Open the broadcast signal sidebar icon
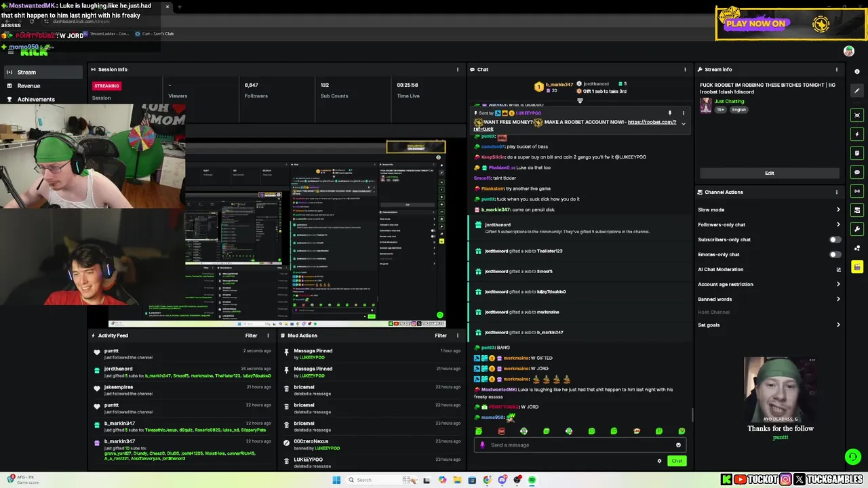 click(x=857, y=191)
